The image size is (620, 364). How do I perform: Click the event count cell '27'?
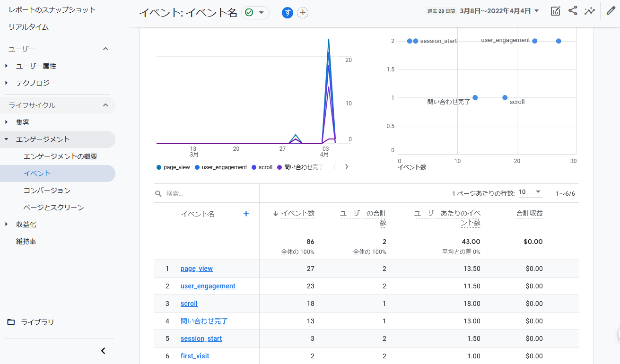pyautogui.click(x=311, y=269)
